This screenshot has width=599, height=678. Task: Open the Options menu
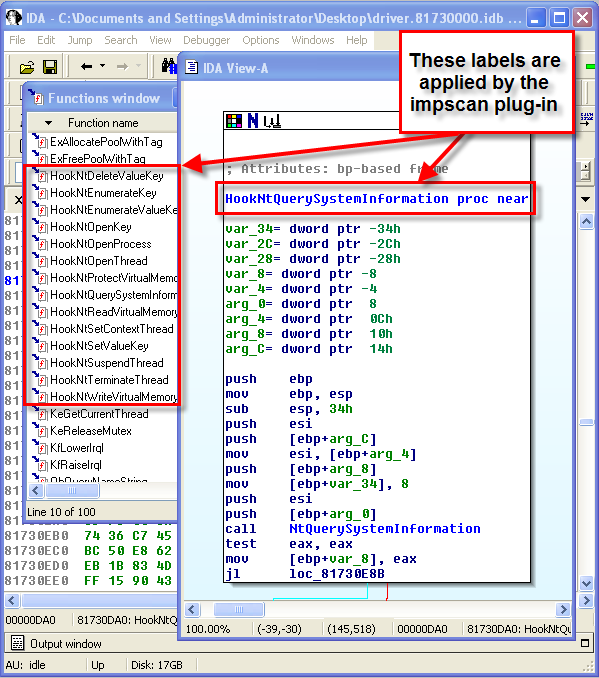click(x=260, y=40)
